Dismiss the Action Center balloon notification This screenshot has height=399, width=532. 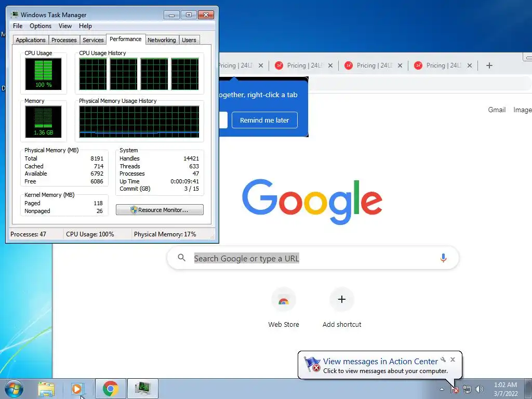tap(453, 360)
